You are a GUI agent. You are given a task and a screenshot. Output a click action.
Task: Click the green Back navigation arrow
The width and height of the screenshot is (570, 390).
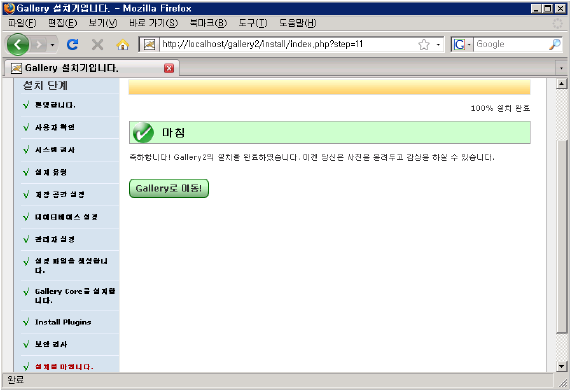[17, 44]
